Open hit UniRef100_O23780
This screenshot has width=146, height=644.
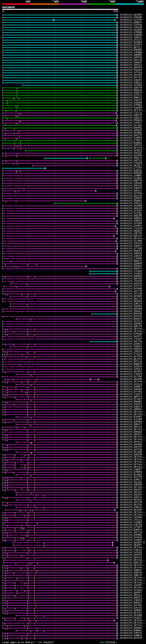pos(131,20)
